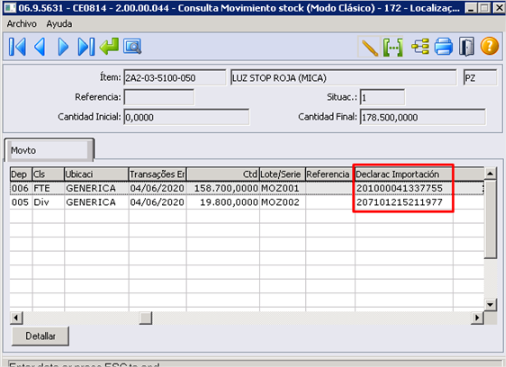Click the PZ unit field
This screenshot has width=506, height=367.
(480, 78)
